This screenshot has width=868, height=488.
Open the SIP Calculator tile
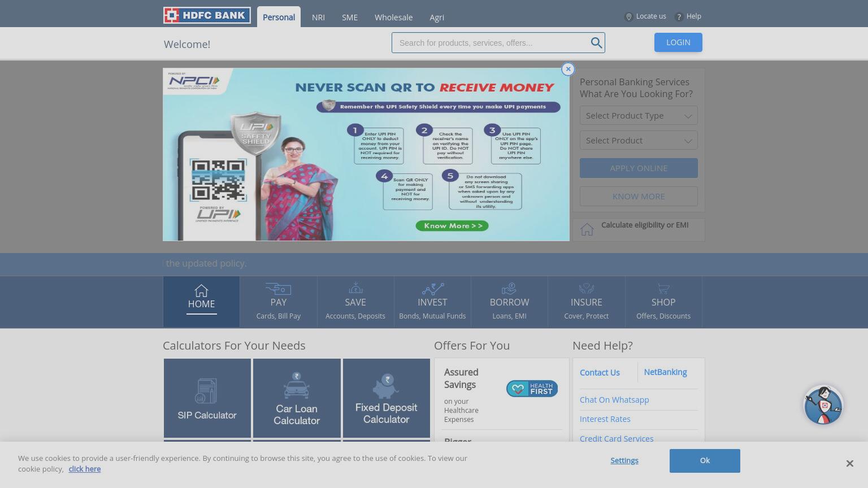[x=207, y=398]
